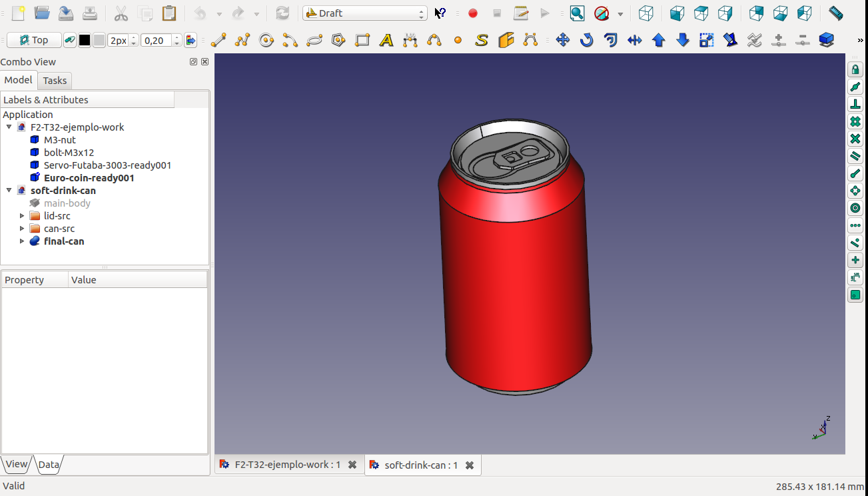868x496 pixels.
Task: Activate the Move tool
Action: tap(563, 41)
